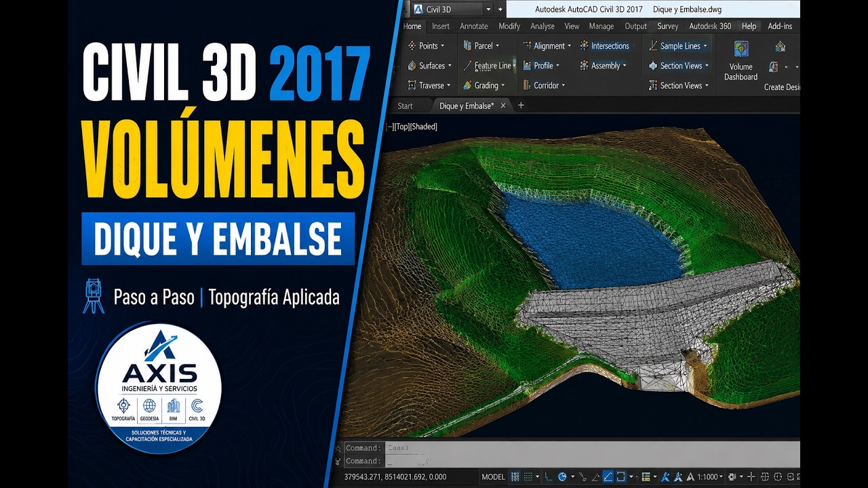Open the snap settings dropdown arrow in status bar

point(537,477)
